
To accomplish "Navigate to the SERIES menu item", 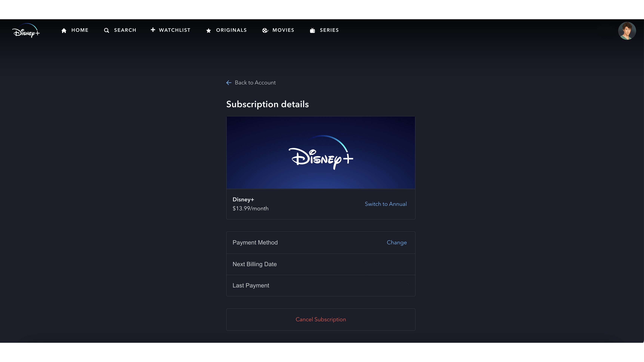I will [x=329, y=30].
